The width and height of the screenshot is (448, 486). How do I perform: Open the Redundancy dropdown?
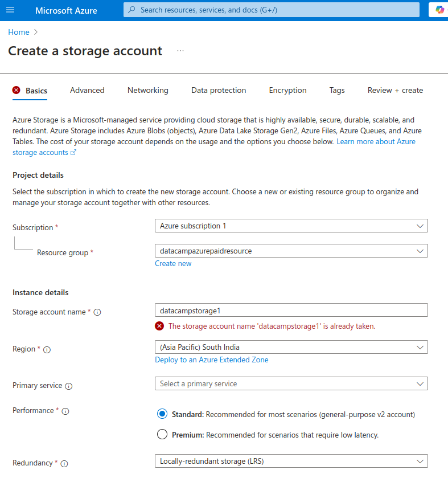(x=291, y=461)
